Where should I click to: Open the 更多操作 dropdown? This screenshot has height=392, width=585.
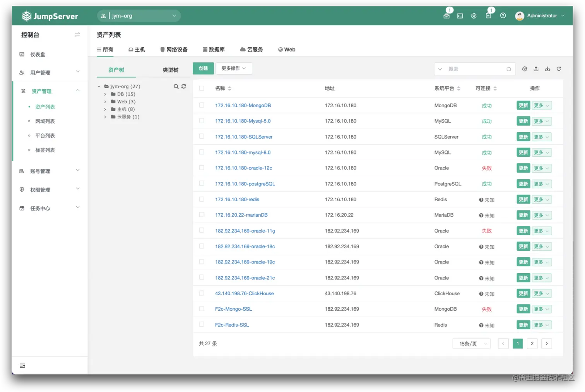[234, 68]
